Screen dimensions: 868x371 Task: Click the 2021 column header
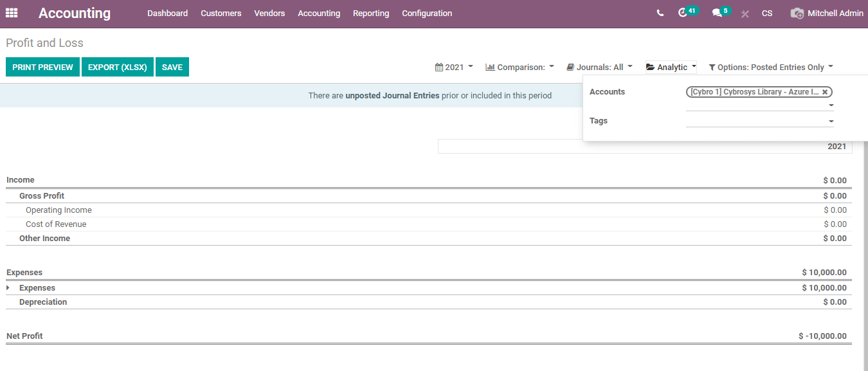pos(645,146)
